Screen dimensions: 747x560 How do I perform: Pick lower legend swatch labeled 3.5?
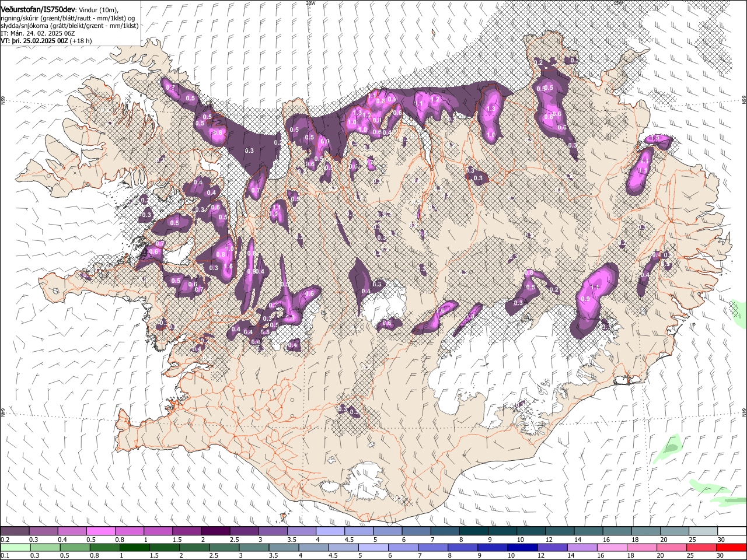(x=284, y=548)
